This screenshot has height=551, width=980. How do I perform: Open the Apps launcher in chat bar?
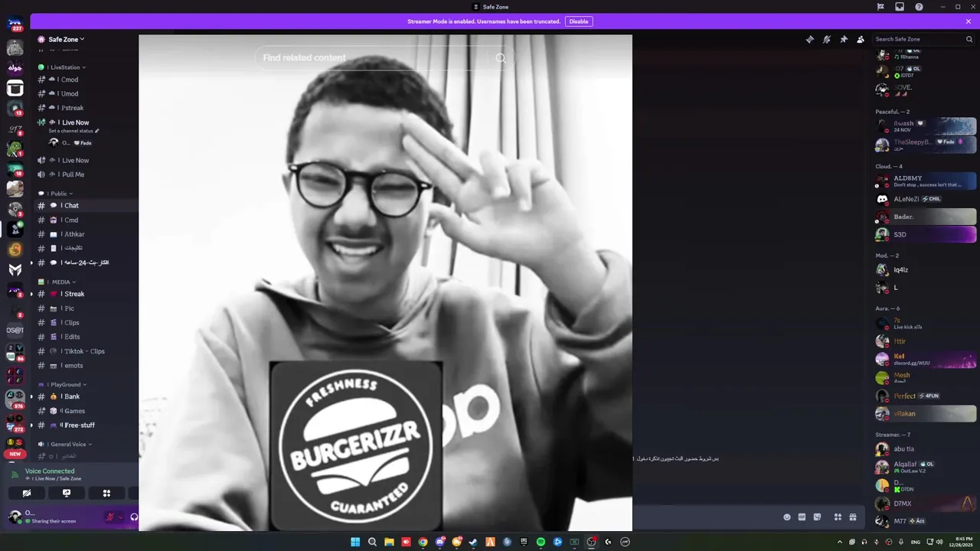838,517
